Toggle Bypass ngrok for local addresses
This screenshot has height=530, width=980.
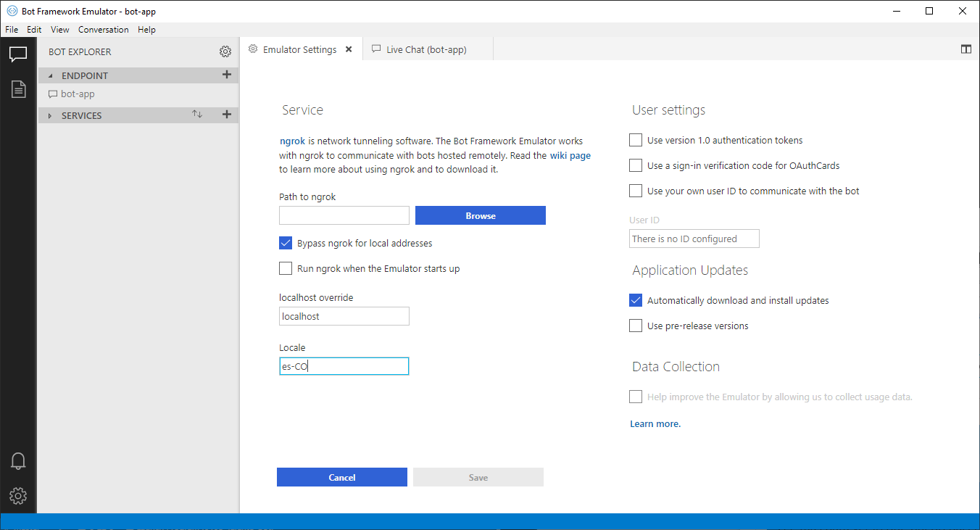click(286, 243)
